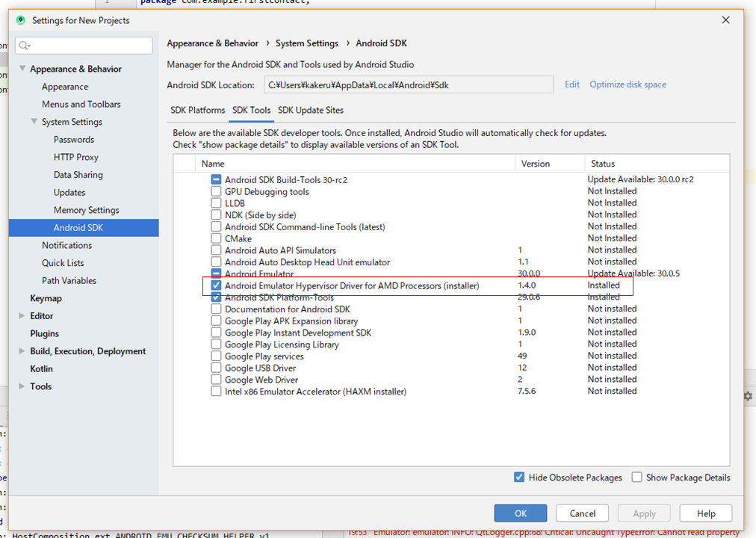The width and height of the screenshot is (756, 538).
Task: Select Android SDK in the sidebar
Action: 84,228
